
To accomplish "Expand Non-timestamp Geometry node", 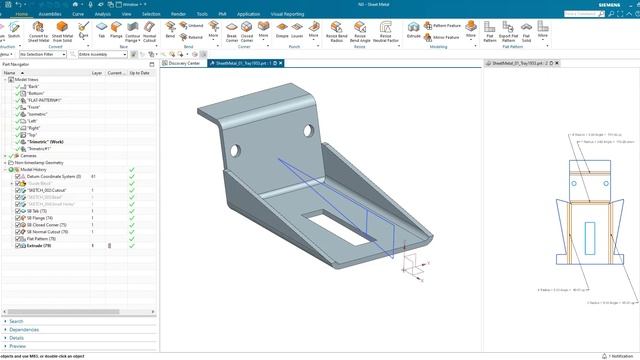I will click(5, 162).
